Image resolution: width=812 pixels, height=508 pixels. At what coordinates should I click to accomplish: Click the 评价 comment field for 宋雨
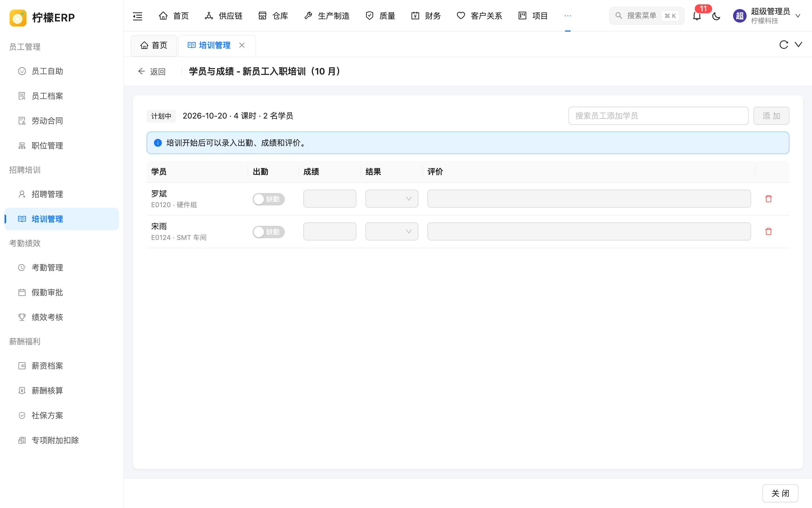click(x=589, y=231)
